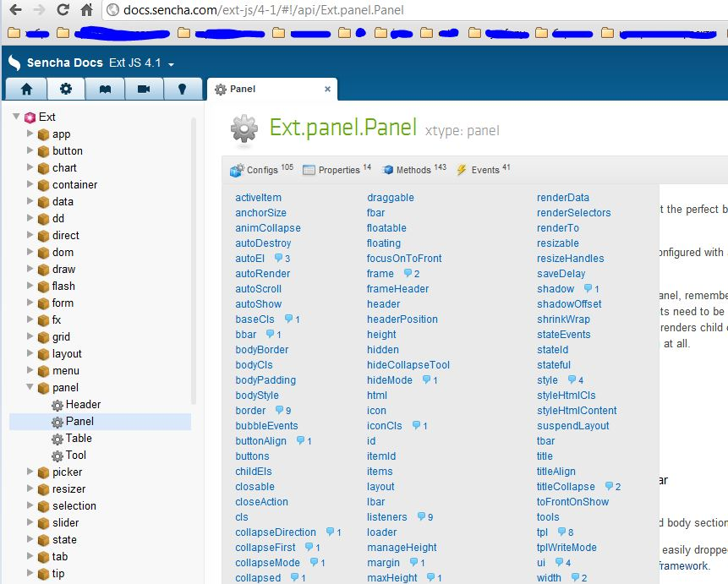
Task: Reload the page with refresh icon
Action: (63, 10)
